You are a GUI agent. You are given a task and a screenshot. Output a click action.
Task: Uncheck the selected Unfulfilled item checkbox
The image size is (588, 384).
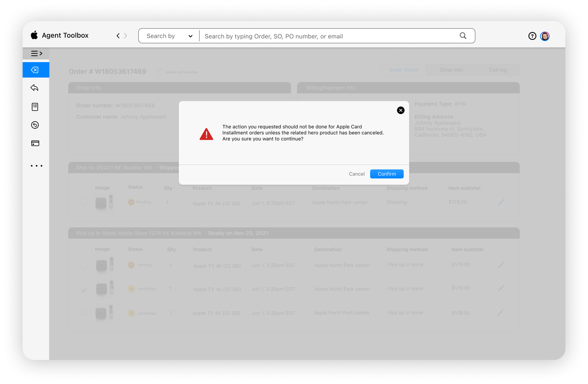84,290
